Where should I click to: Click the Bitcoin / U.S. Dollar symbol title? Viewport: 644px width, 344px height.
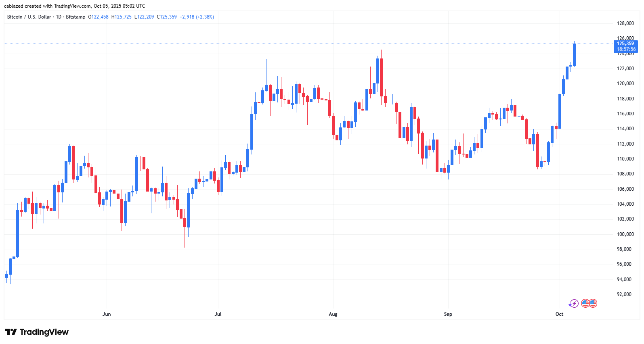click(29, 17)
